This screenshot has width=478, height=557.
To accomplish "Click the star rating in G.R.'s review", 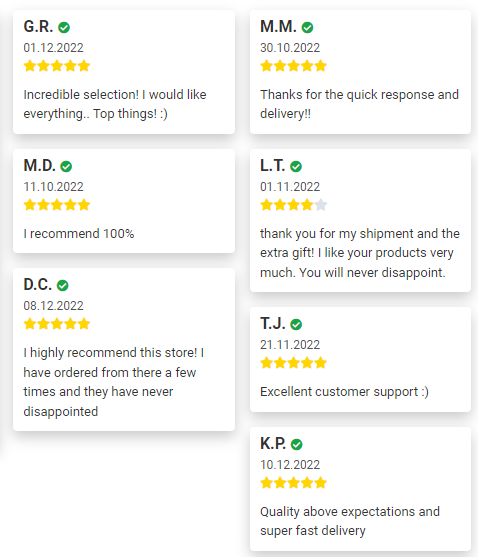I will coord(57,66).
